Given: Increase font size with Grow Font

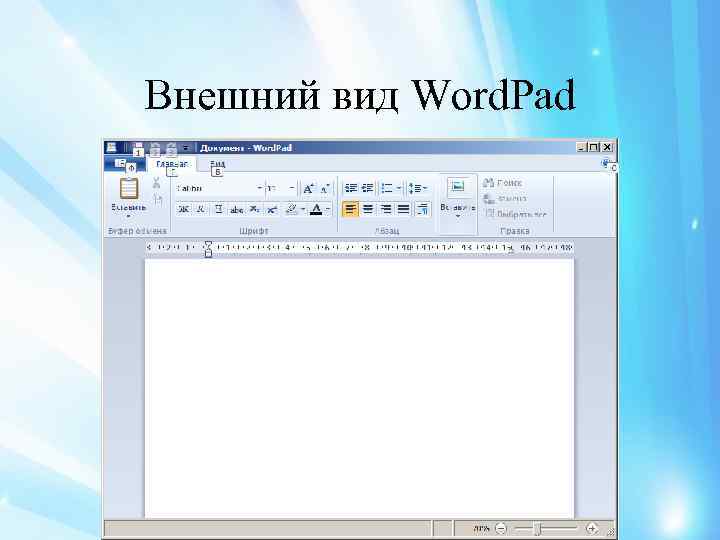Looking at the screenshot, I should click(309, 188).
